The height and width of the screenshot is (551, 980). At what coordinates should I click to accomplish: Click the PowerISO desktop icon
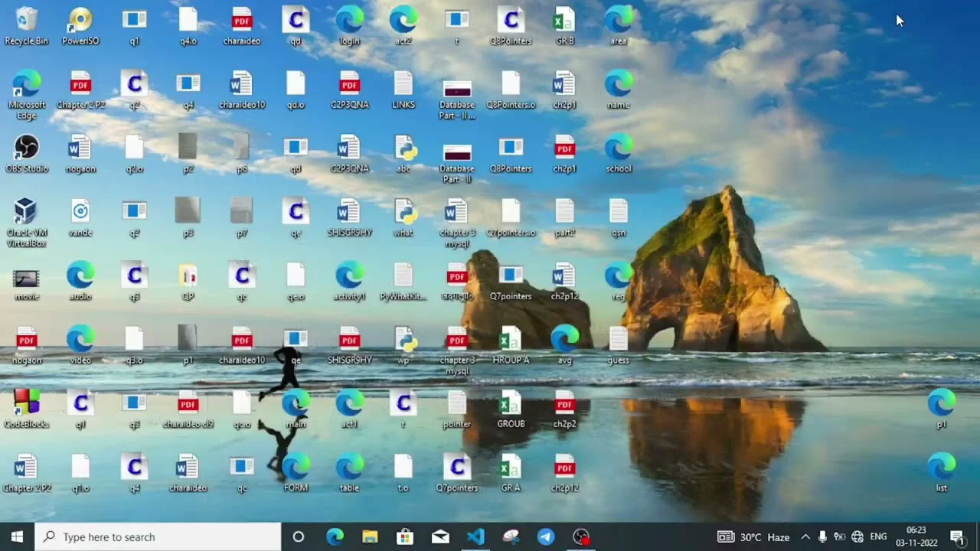click(x=80, y=23)
